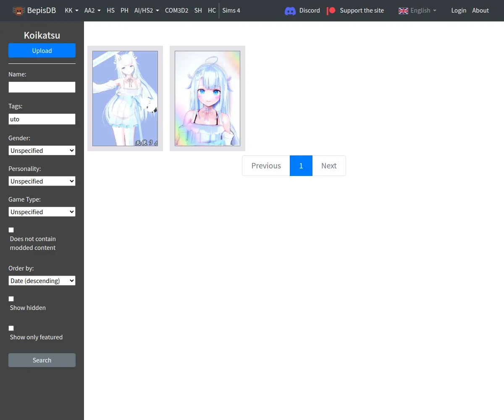Viewport: 504px width, 420px height.
Task: Expand the AA2 navigation dropdown
Action: coord(92,10)
